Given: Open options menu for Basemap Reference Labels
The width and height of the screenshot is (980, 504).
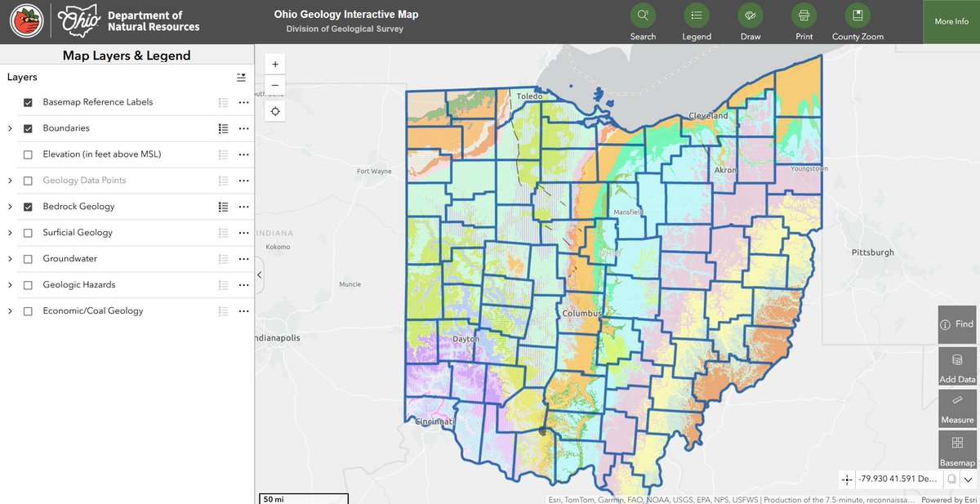Looking at the screenshot, I should [243, 102].
